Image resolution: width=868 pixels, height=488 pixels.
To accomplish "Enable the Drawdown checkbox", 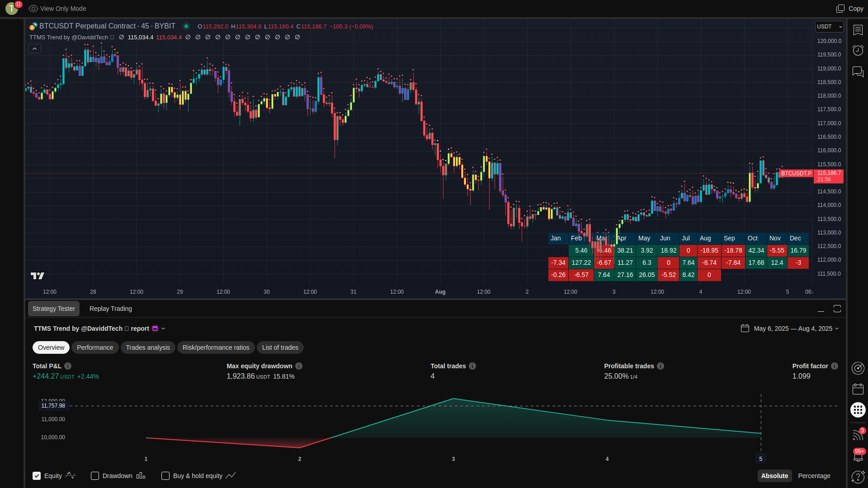I will [95, 476].
